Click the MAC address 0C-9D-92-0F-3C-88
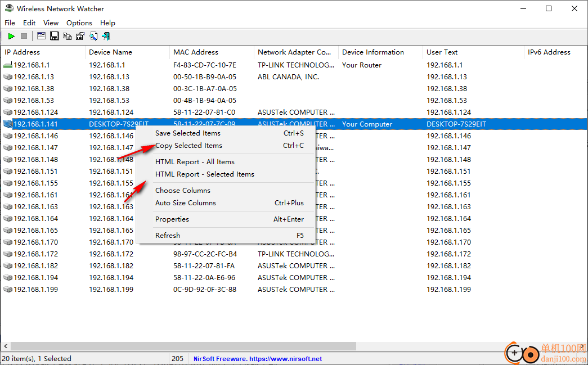 coord(205,289)
